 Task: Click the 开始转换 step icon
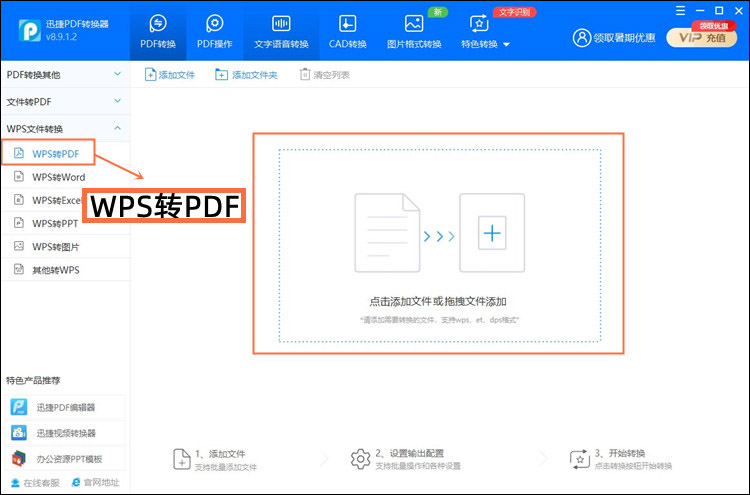click(x=580, y=459)
